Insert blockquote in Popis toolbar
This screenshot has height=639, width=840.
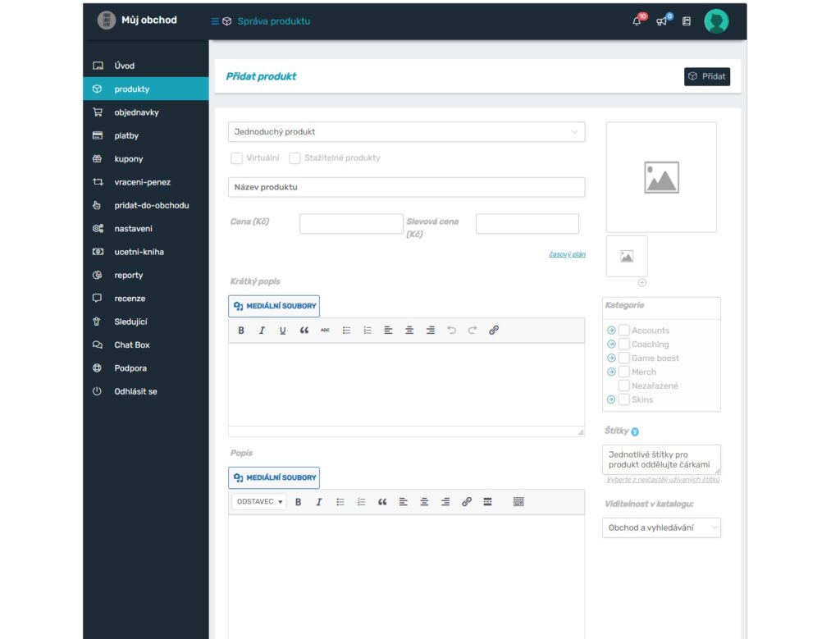click(x=382, y=502)
